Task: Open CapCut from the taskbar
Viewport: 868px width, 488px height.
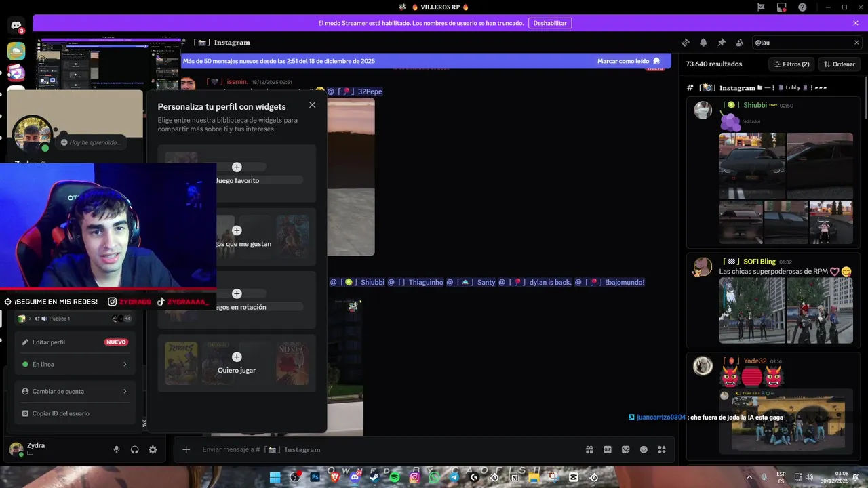Action: click(574, 477)
